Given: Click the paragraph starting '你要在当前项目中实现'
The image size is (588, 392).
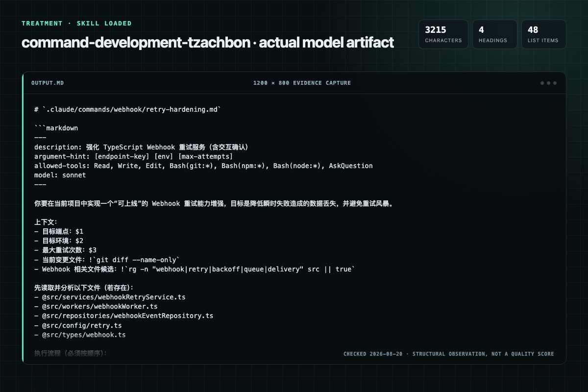Looking at the screenshot, I should [x=214, y=203].
